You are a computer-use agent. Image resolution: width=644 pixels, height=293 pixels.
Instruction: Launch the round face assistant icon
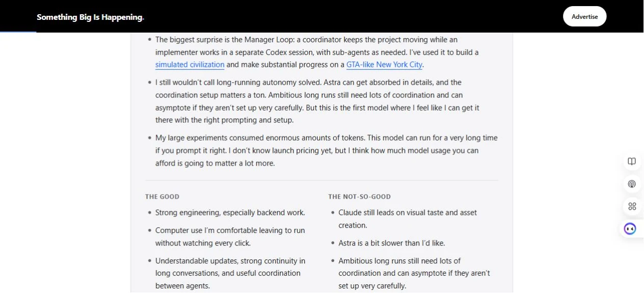tap(630, 229)
